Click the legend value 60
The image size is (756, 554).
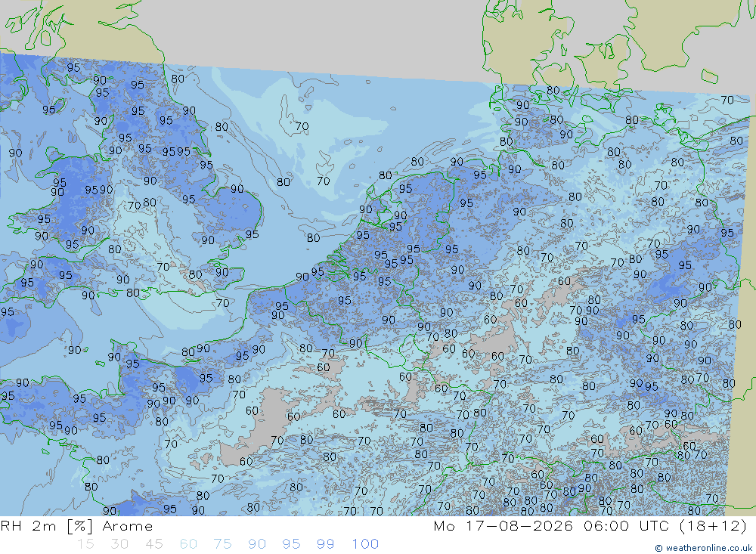pyautogui.click(x=188, y=544)
